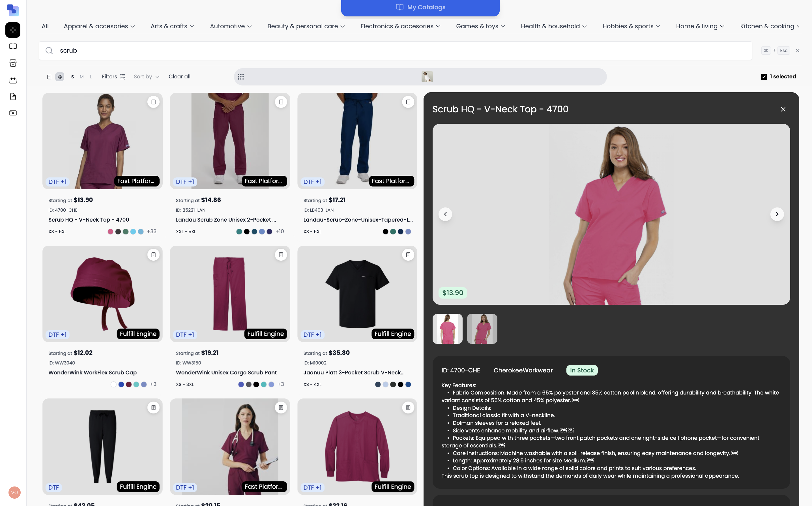Add V-Neck Top 4700 card to catalog icon
Screen dimensions: 812x506
click(x=154, y=102)
